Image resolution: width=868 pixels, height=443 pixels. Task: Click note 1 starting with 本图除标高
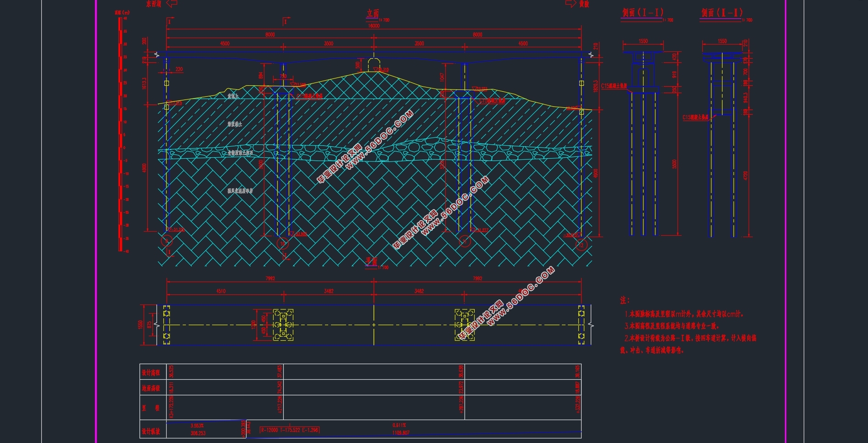684,314
